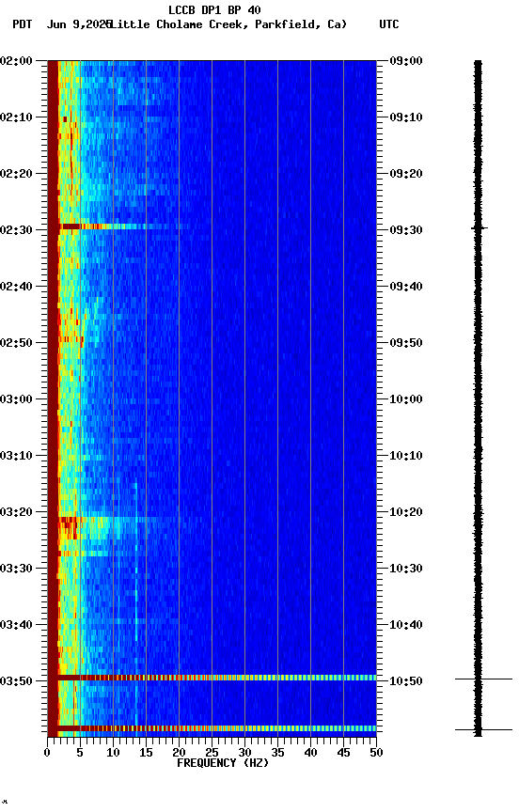Screen dimensions: 519x812
Task: Click the 10:20 UTC time label
Action: pyautogui.click(x=406, y=512)
